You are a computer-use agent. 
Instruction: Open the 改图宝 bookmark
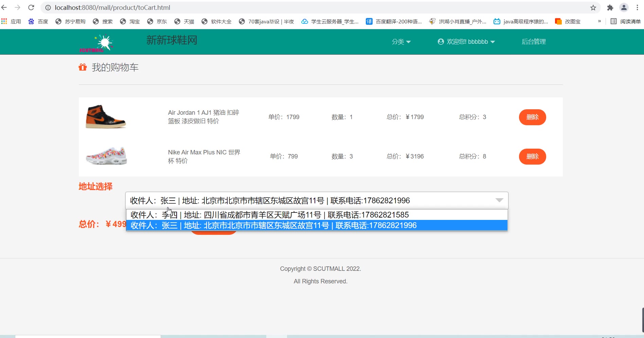[568, 21]
